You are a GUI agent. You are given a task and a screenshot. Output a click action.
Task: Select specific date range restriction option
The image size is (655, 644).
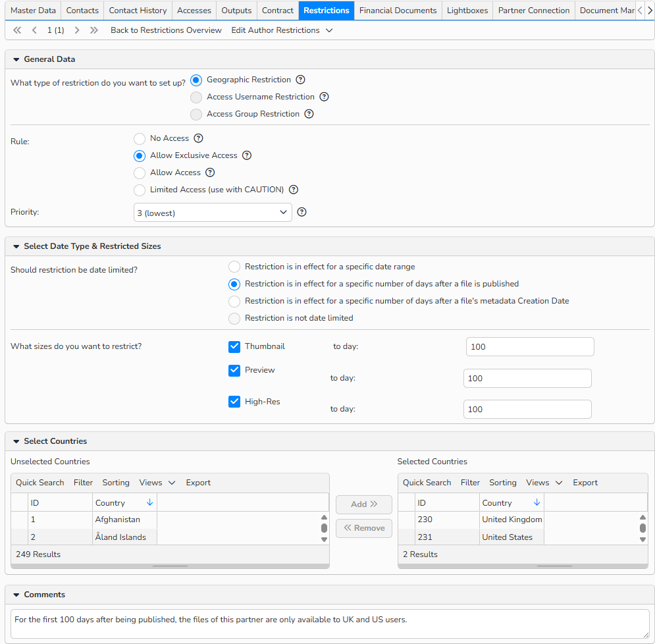(x=234, y=267)
